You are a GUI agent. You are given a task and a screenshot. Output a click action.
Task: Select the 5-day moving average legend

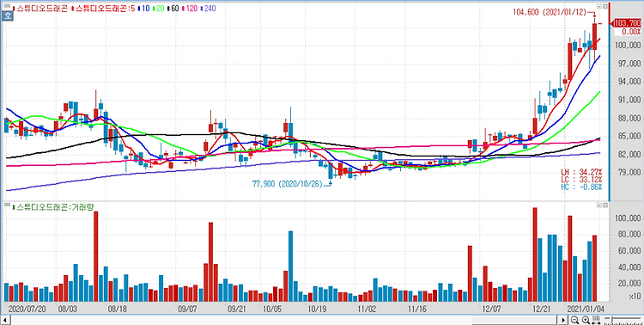104,9
